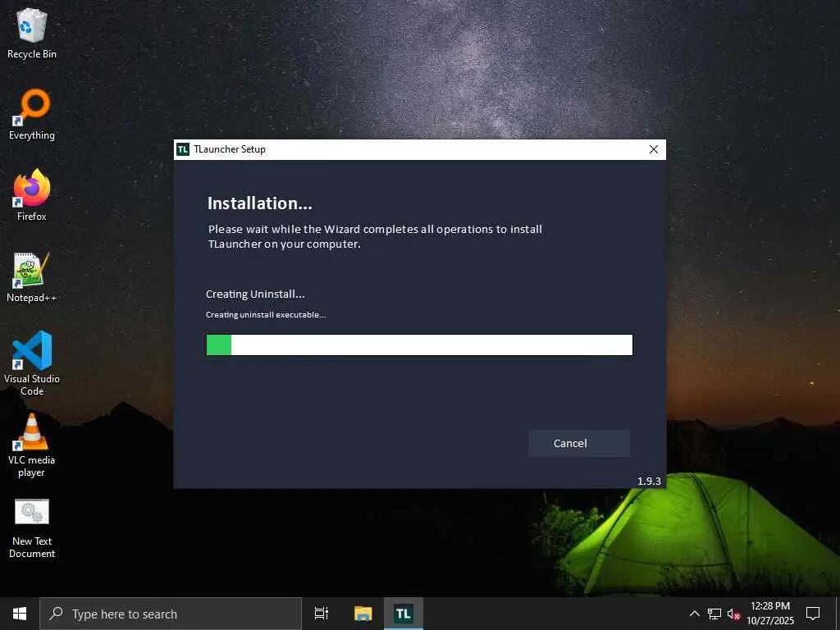Viewport: 840px width, 630px height.
Task: Select the Everything search desktop icon
Action: (32, 115)
